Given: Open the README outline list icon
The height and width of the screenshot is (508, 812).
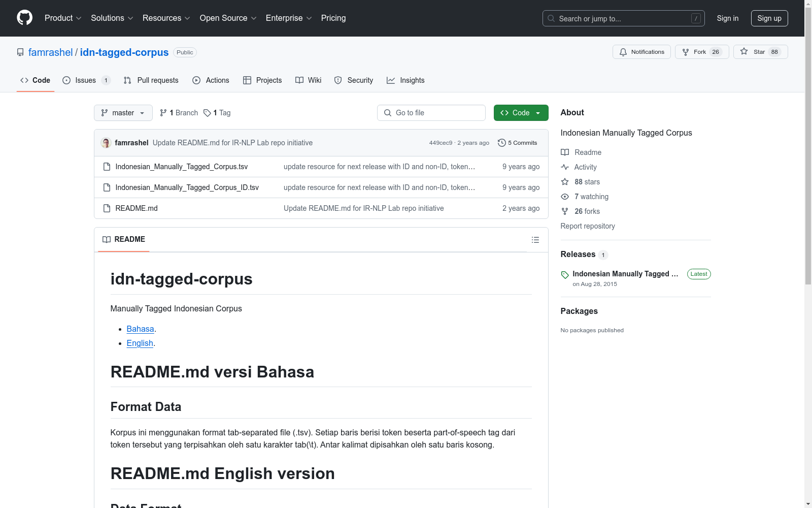Looking at the screenshot, I should [535, 240].
